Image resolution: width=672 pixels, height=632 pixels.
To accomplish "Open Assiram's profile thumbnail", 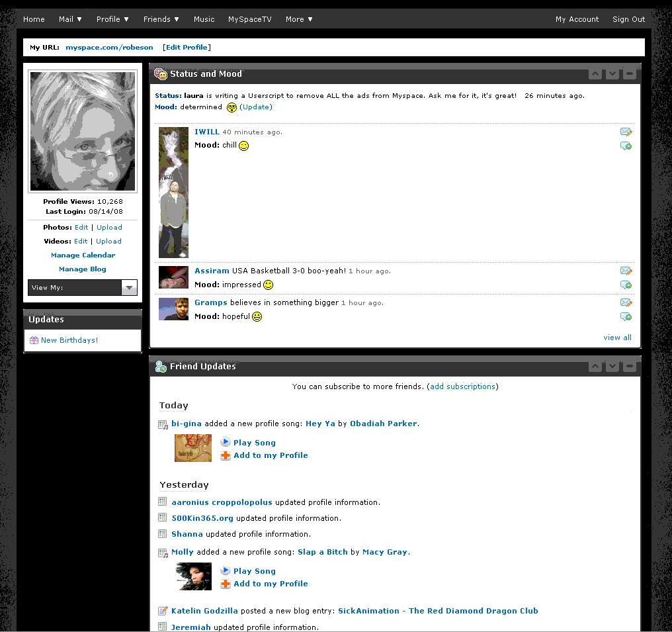I will pyautogui.click(x=173, y=277).
